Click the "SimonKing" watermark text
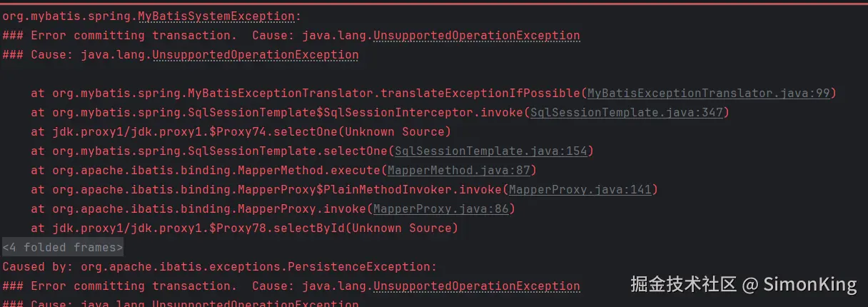 (809, 285)
